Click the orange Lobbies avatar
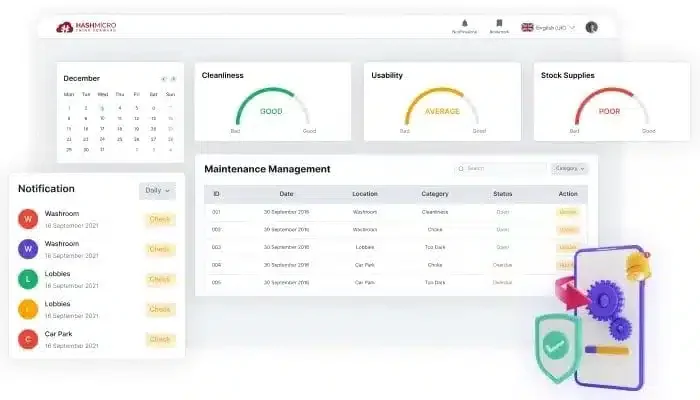The height and width of the screenshot is (400, 700). coord(28,309)
